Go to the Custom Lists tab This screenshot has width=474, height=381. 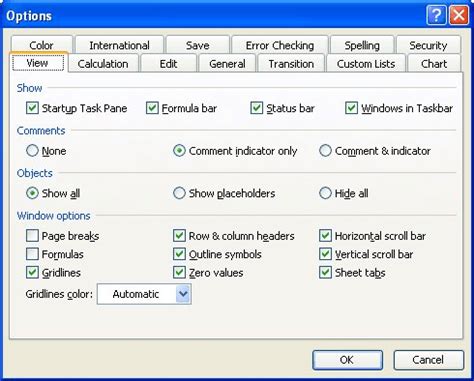366,64
